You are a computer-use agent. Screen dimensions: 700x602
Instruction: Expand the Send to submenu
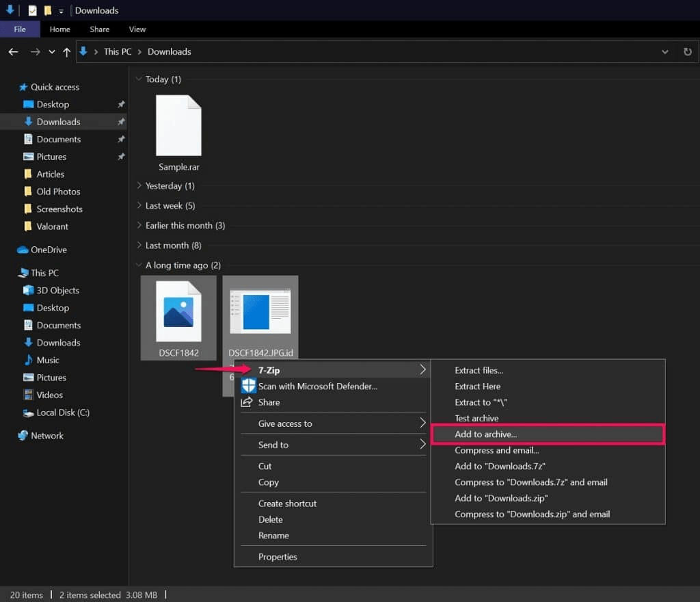point(333,445)
